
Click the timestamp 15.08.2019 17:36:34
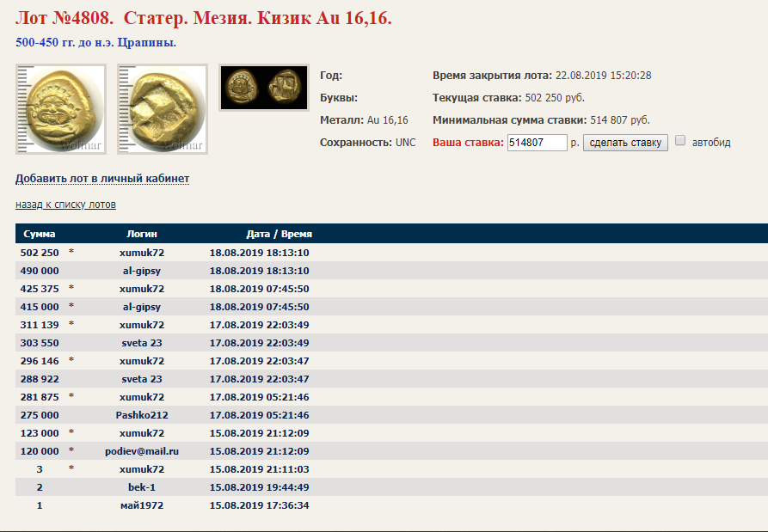tap(260, 505)
